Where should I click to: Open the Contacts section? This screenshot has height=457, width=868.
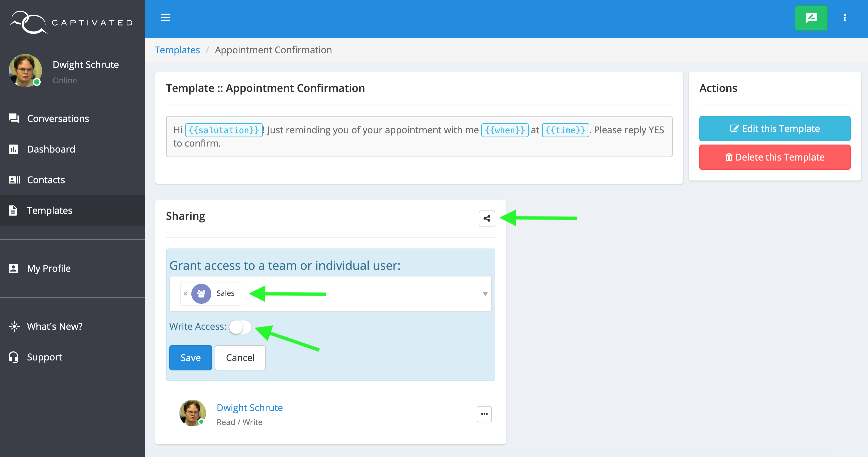tap(46, 180)
